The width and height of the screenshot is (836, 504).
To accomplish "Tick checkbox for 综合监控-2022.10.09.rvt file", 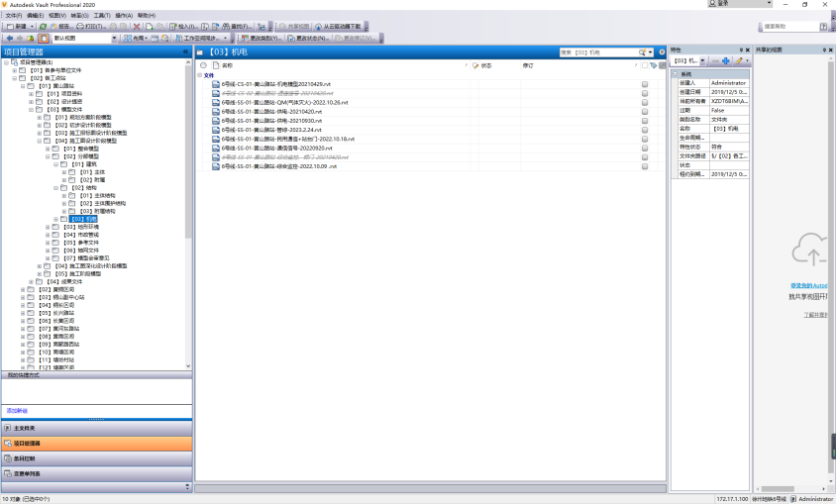I will (645, 166).
